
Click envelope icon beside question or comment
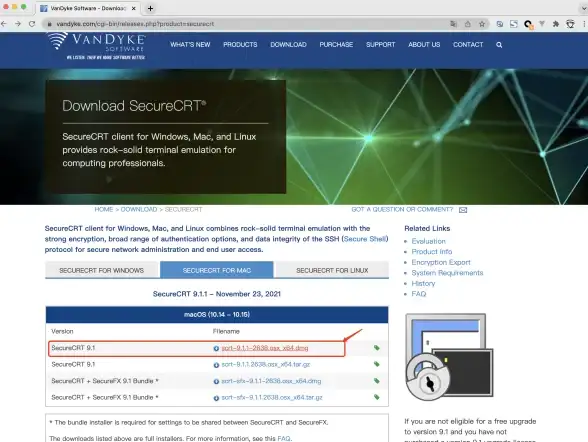point(463,210)
